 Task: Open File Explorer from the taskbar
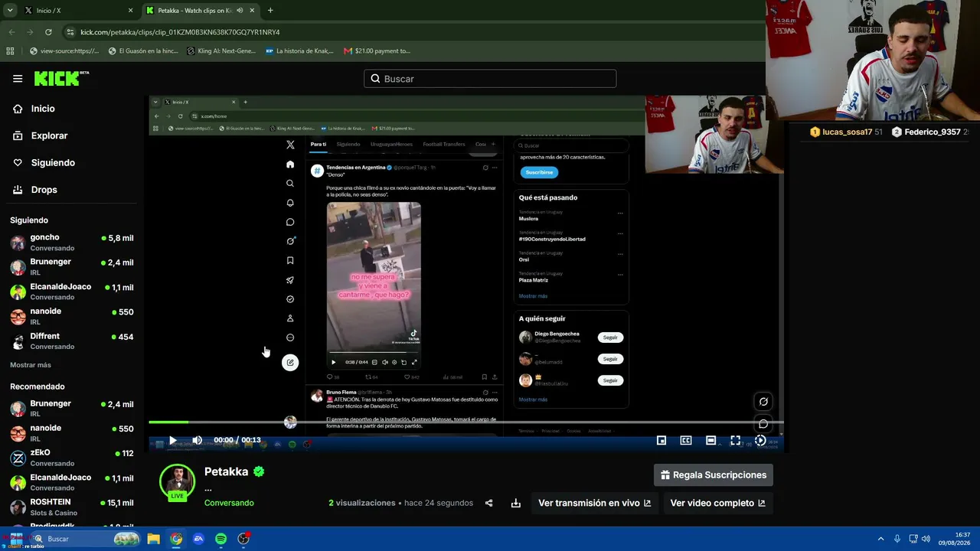(x=153, y=539)
